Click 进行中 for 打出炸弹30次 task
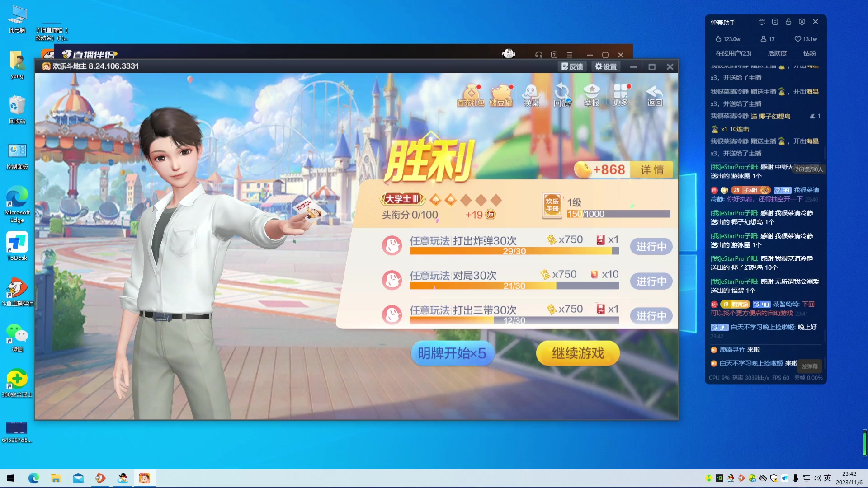This screenshot has height=488, width=868. (x=651, y=247)
